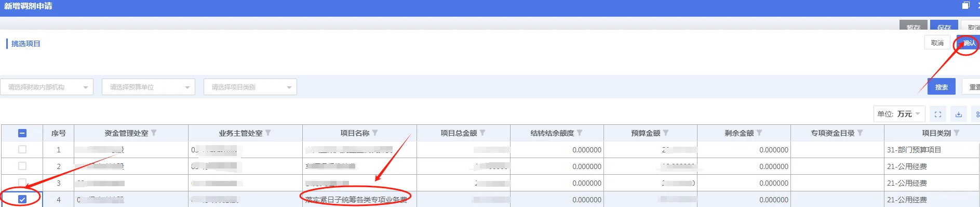Screen dimensions: 980x207
Task: Filter the 结转结余额度 column
Action: pos(580,133)
